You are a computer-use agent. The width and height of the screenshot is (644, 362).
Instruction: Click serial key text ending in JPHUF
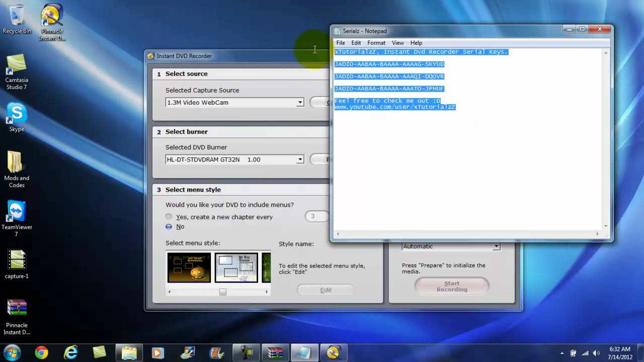pos(389,89)
